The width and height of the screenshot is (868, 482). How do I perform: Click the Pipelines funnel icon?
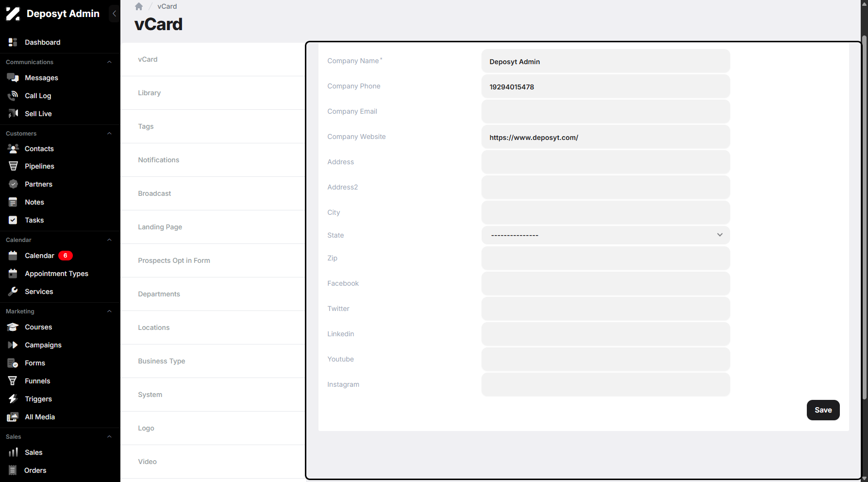click(13, 166)
